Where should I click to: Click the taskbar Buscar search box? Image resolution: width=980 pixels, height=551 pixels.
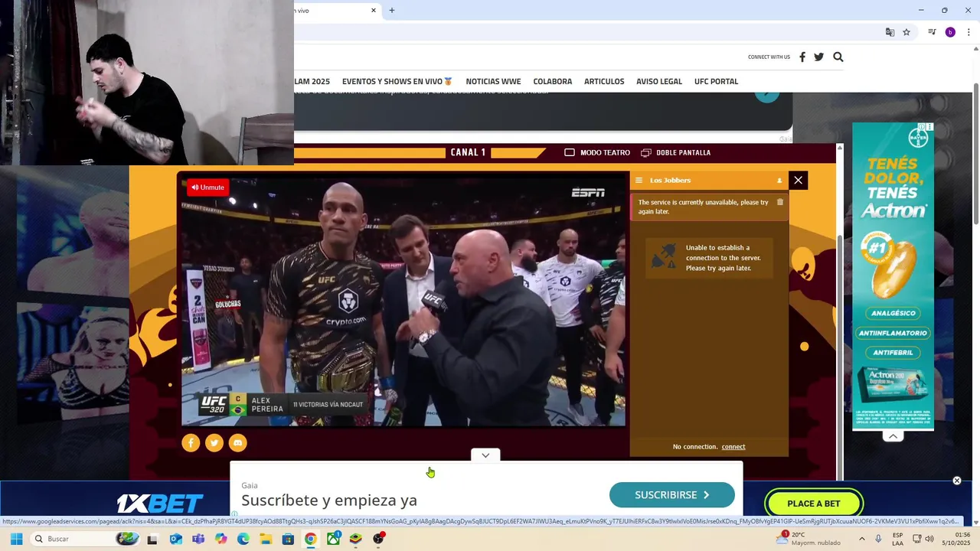click(86, 539)
